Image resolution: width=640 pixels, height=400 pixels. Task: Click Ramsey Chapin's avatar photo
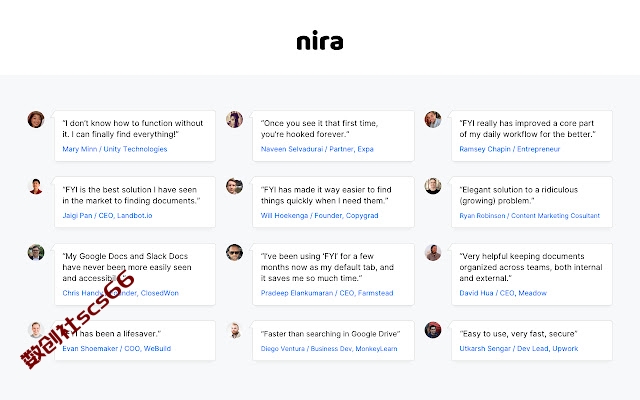click(433, 119)
